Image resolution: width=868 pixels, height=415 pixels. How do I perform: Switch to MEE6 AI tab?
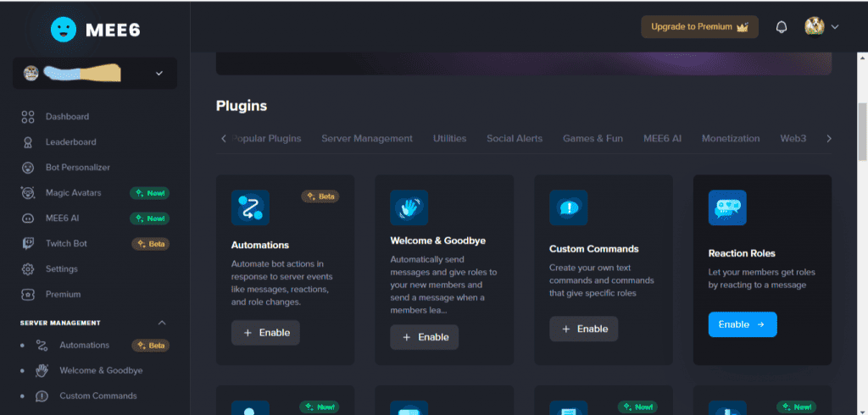[662, 138]
